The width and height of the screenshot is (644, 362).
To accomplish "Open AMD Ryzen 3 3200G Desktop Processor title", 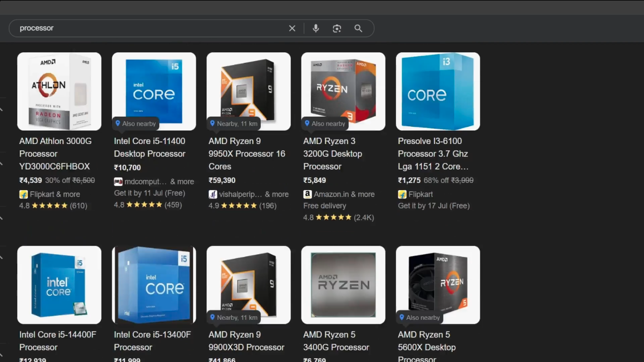I will click(333, 153).
